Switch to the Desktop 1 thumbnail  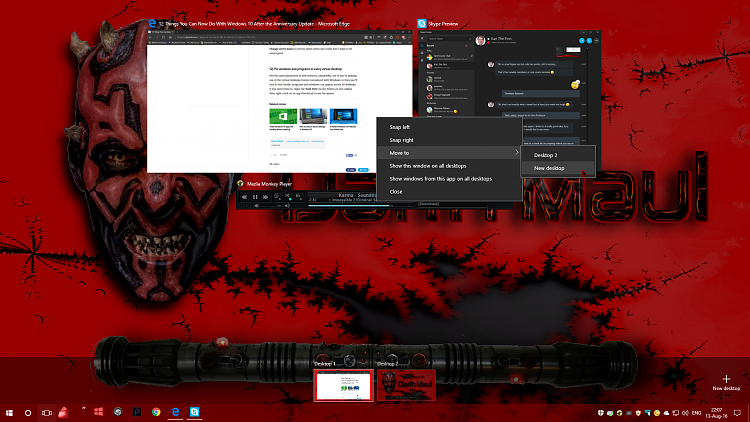point(343,385)
